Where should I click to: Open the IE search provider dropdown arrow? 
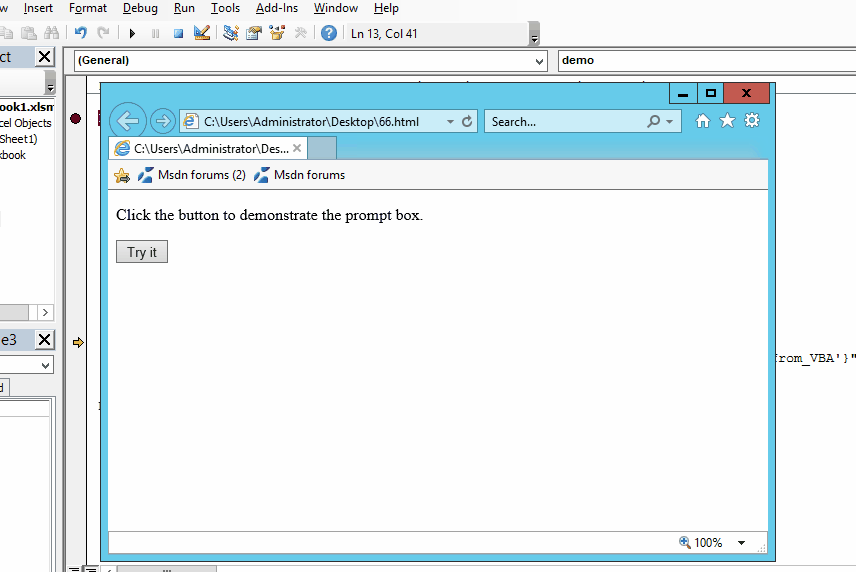[x=670, y=122]
